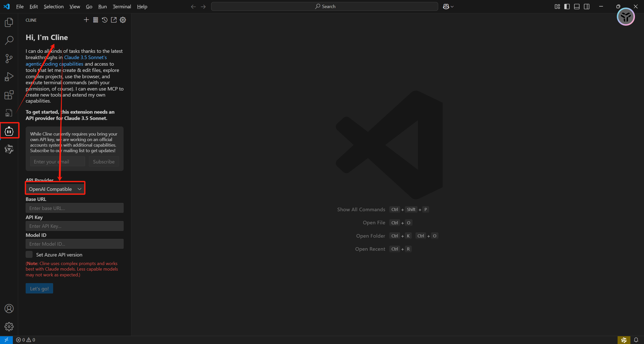644x344 pixels.
Task: Expand the OpenAI Compatible API Provider dropdown
Action: (x=55, y=189)
